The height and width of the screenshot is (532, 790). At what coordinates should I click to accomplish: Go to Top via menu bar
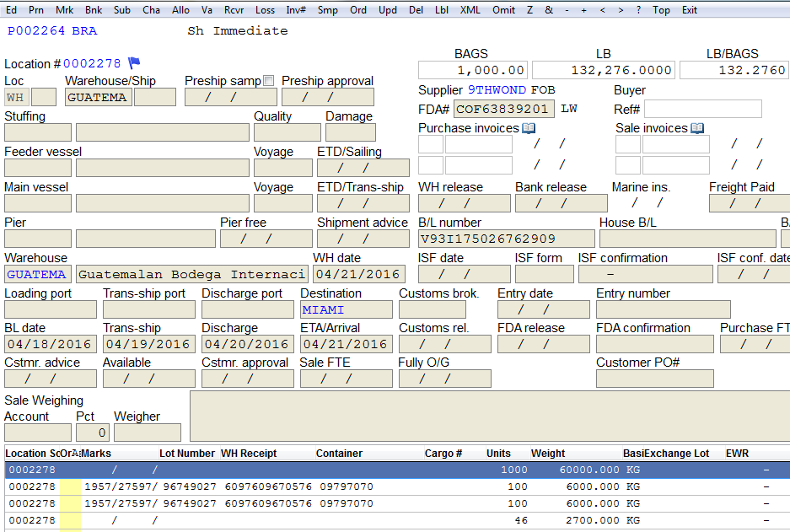pyautogui.click(x=661, y=10)
